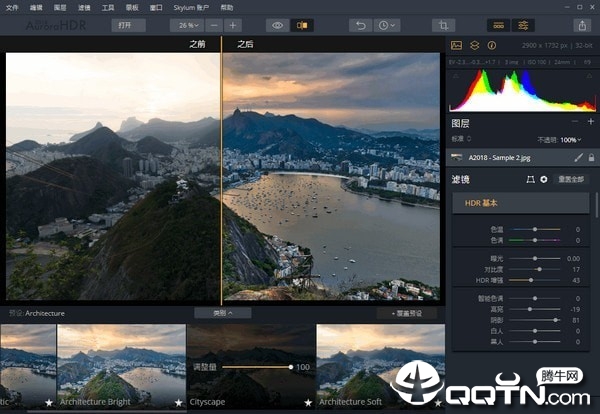
Task: Show the layers panel icon
Action: click(x=474, y=45)
